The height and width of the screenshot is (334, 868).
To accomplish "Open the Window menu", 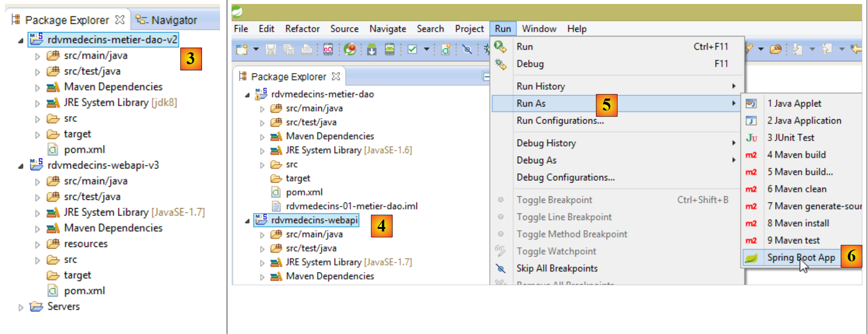I will [x=539, y=29].
